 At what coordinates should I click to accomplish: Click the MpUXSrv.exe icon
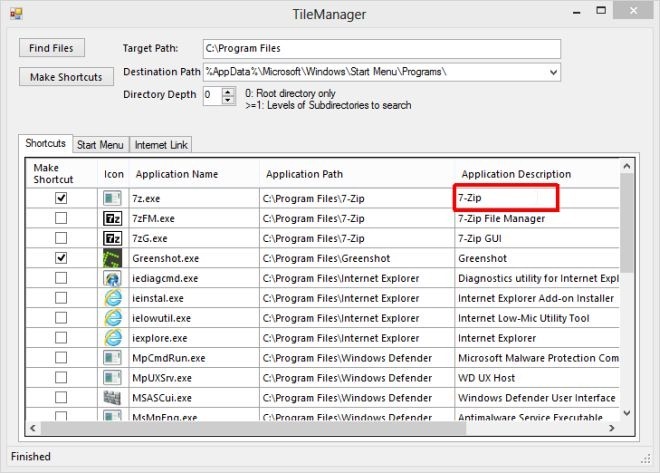112,377
